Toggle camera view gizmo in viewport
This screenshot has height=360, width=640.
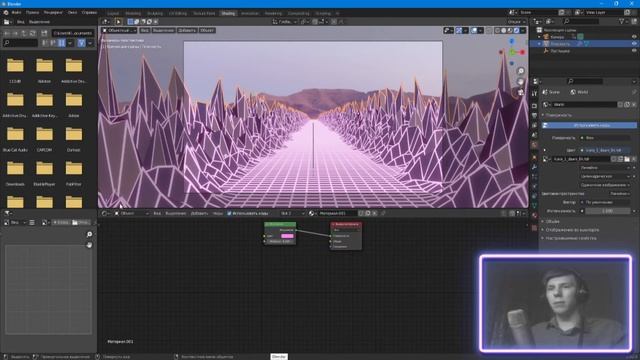(x=521, y=92)
